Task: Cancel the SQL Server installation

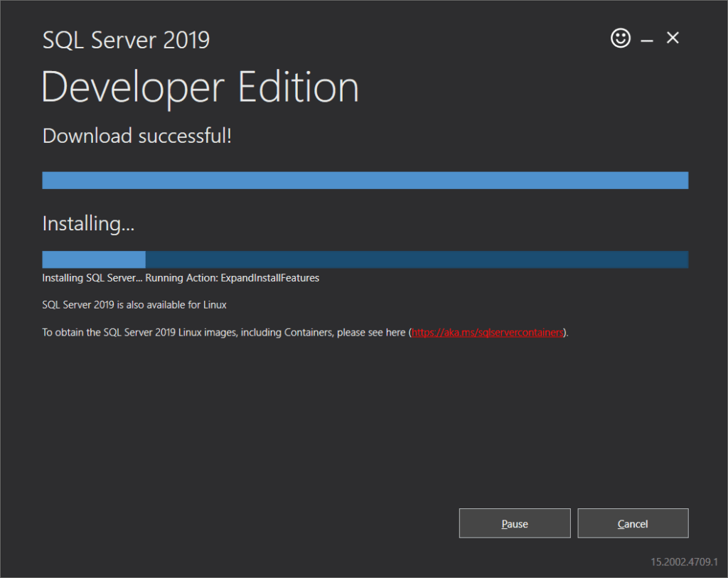Action: pos(633,523)
